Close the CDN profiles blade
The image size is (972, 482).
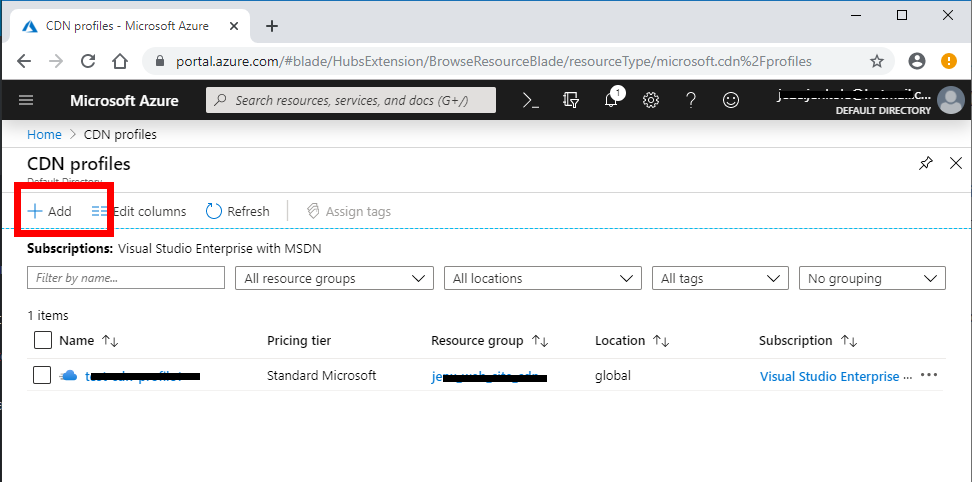coord(956,164)
